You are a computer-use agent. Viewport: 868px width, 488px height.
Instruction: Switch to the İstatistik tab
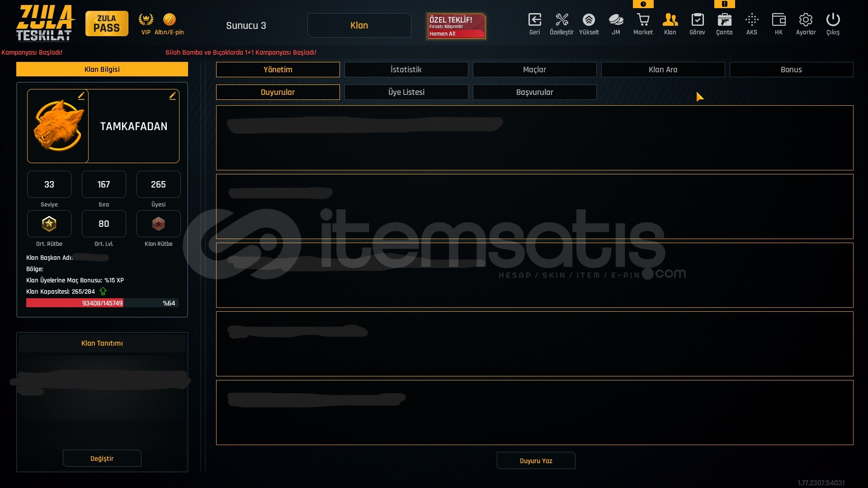click(406, 70)
